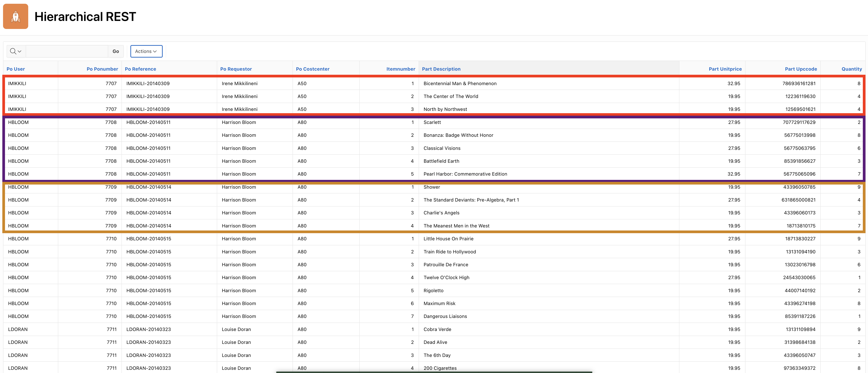Click into the report search field

coord(67,51)
